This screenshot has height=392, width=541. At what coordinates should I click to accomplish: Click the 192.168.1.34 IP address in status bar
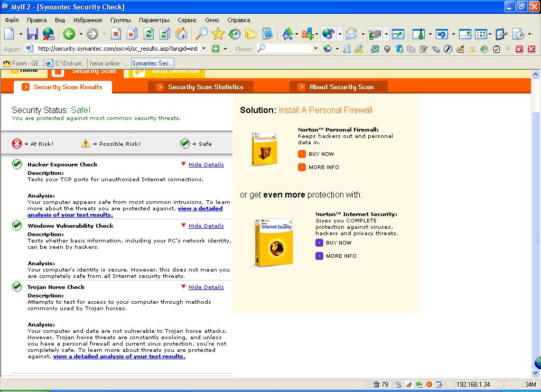pos(473,385)
